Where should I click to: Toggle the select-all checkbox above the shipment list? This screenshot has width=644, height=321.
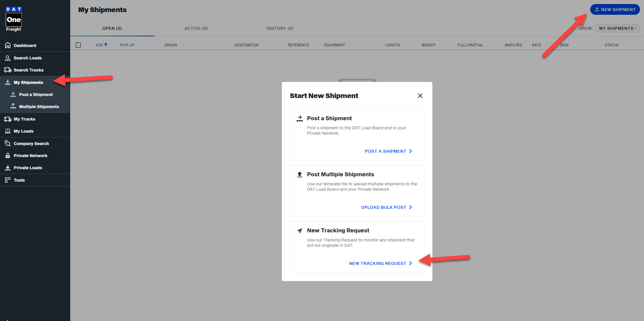click(x=78, y=45)
